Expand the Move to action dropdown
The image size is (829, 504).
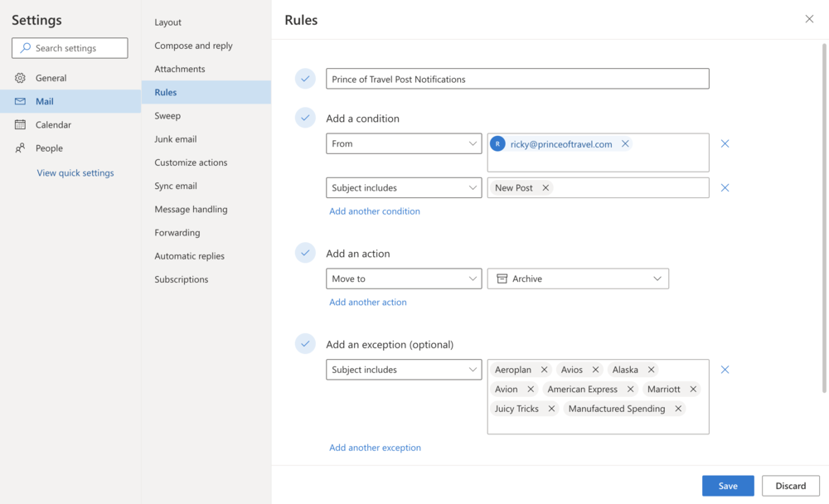tap(404, 279)
